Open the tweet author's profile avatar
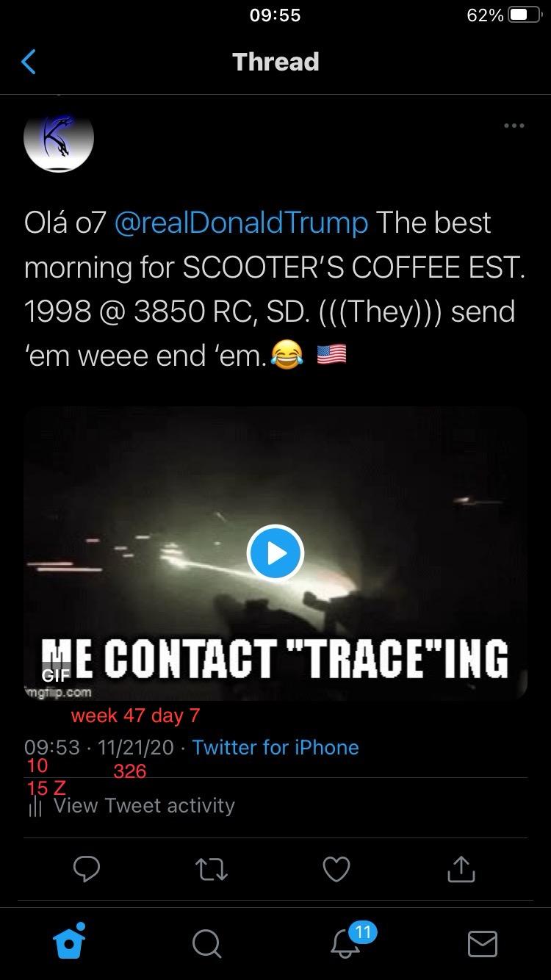This screenshot has width=551, height=980. click(59, 137)
